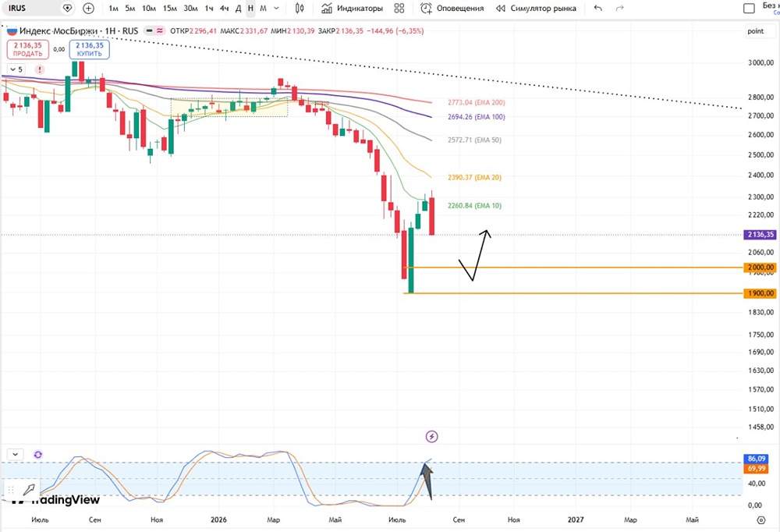
Task: Open the candlestick chart type selector
Action: coord(300,8)
